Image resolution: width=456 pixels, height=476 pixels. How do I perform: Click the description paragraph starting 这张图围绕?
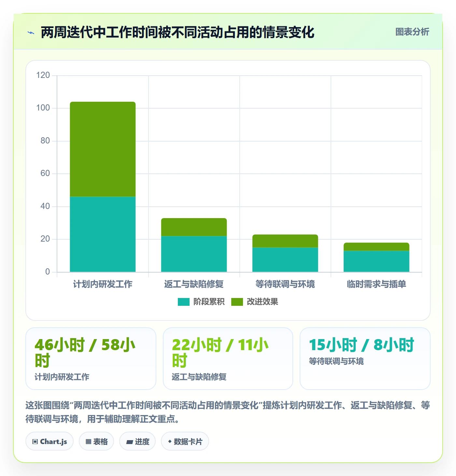pos(228,412)
